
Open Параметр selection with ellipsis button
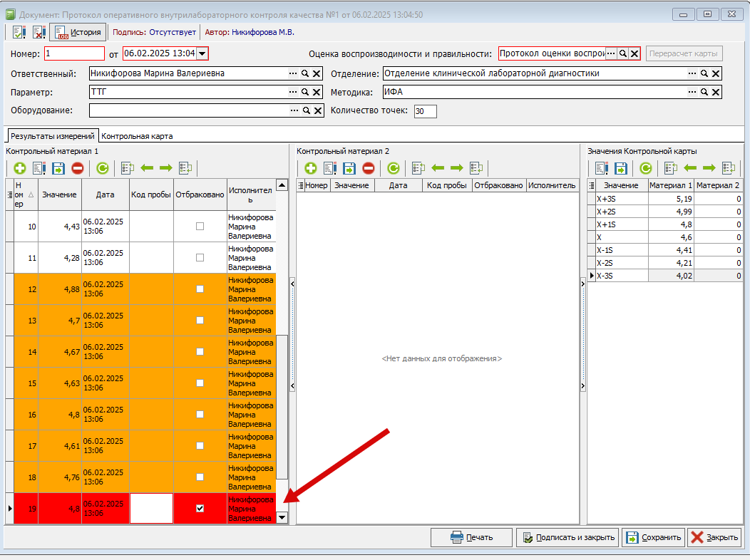click(293, 92)
